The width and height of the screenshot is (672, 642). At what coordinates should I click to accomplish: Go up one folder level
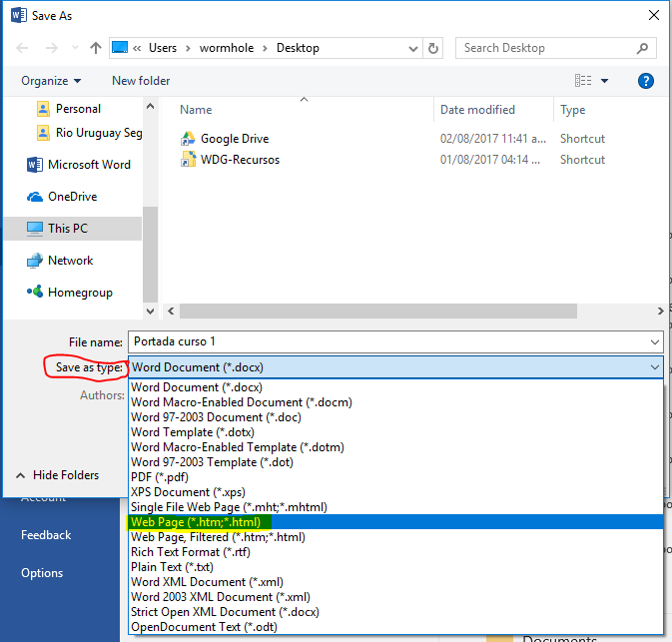(x=96, y=48)
